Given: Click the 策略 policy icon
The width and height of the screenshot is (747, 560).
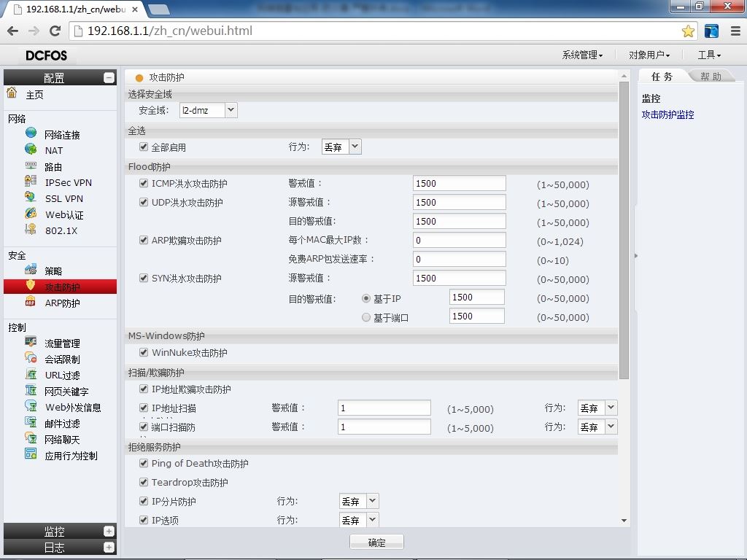Looking at the screenshot, I should pos(31,270).
